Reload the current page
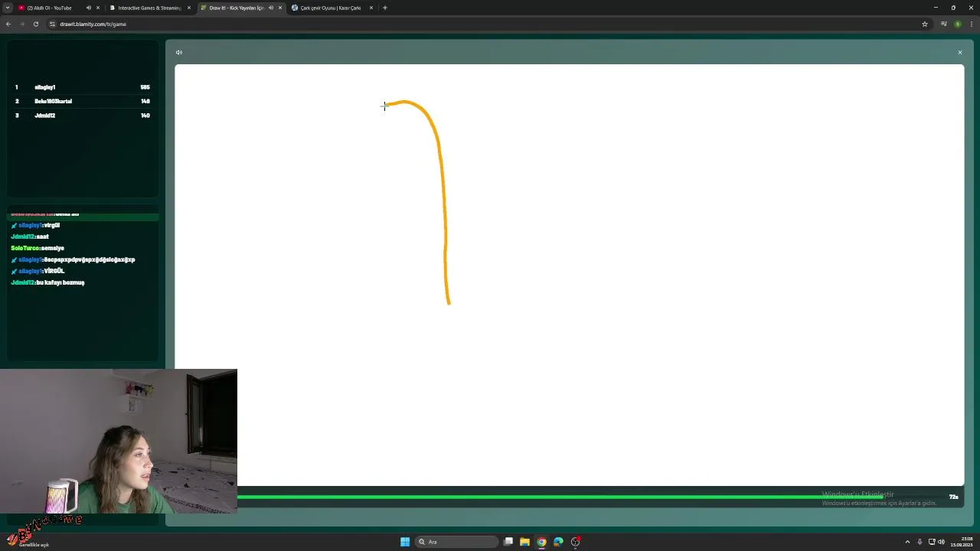This screenshot has width=980, height=551. click(x=35, y=24)
